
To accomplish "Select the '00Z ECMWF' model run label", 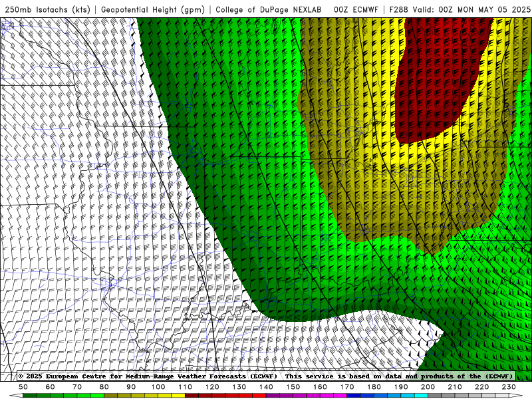I will click(x=356, y=9).
